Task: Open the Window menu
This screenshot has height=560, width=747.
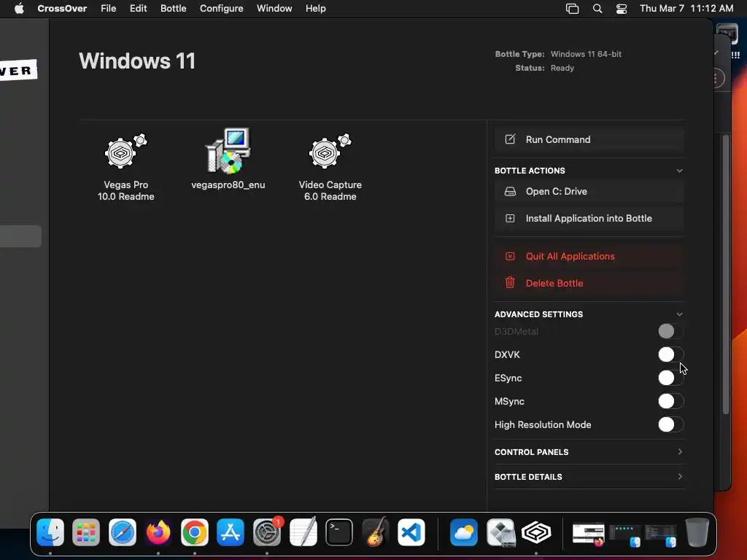Action: click(274, 9)
